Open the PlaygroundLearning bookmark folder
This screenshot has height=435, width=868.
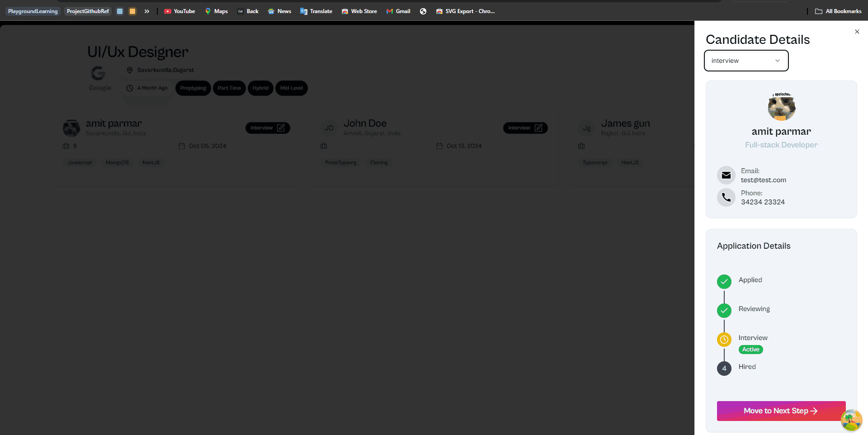coord(33,11)
